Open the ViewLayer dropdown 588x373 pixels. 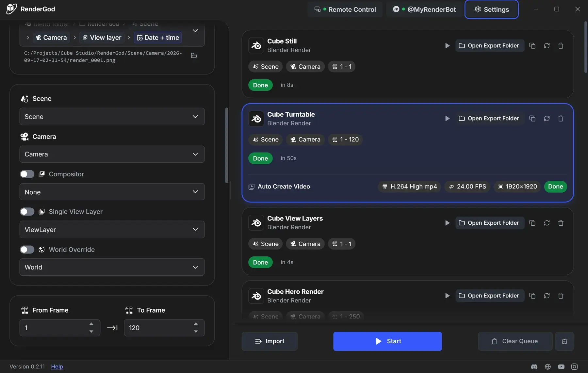pyautogui.click(x=112, y=229)
